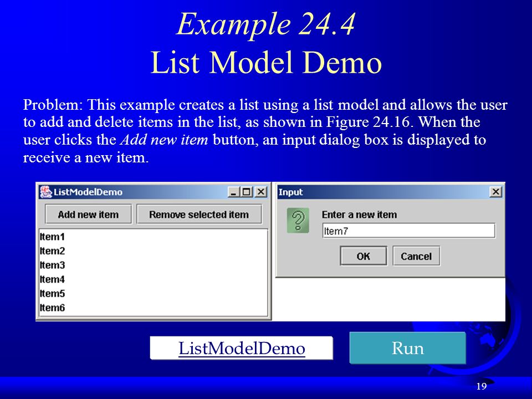Select Item3 in the list
Screen dimensions: 532x399
click(154, 265)
